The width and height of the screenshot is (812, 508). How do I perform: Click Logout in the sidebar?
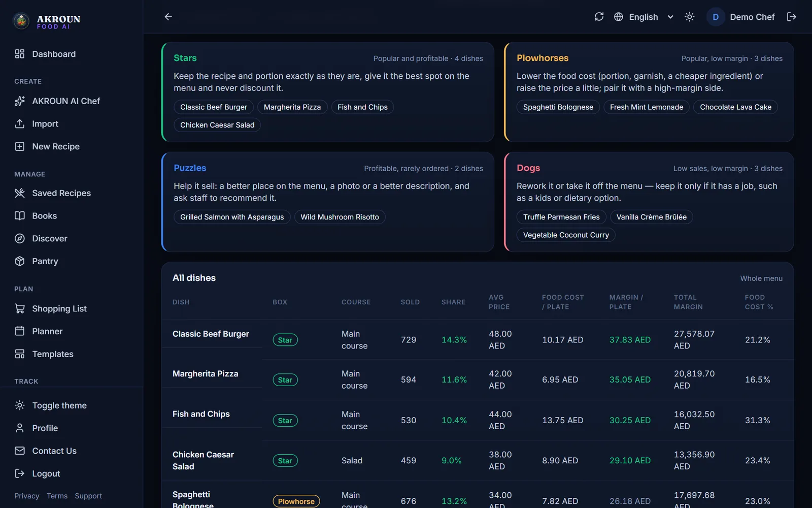[x=72, y=473]
